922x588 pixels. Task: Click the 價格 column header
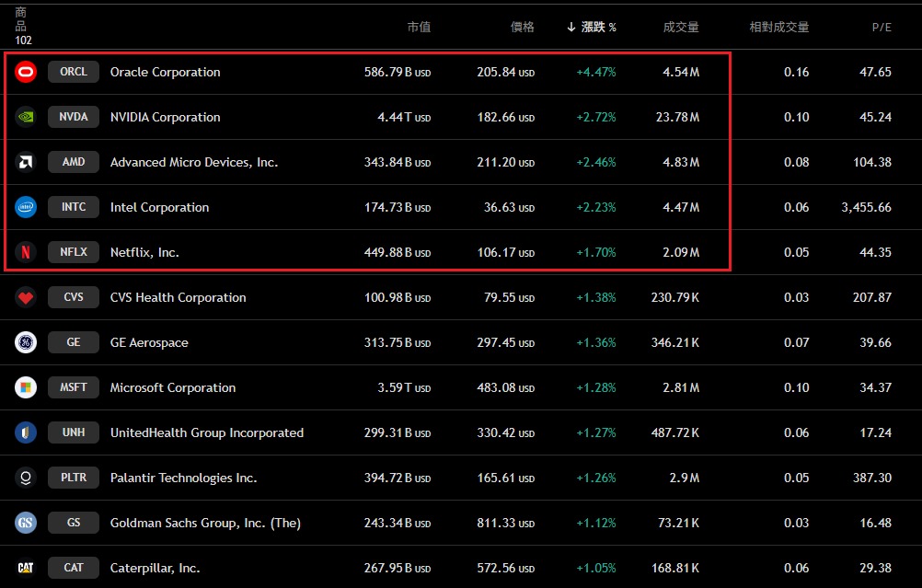522,28
